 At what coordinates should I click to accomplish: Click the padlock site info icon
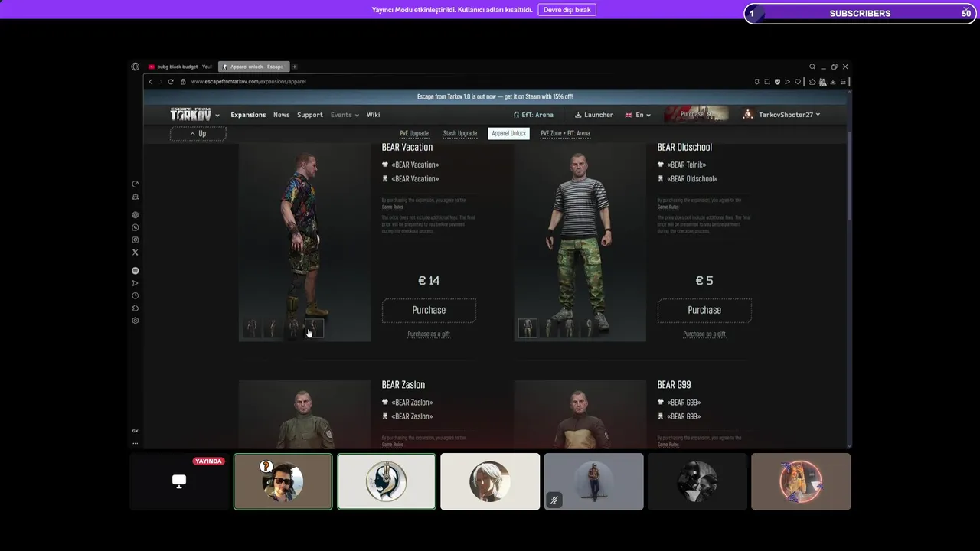click(183, 82)
